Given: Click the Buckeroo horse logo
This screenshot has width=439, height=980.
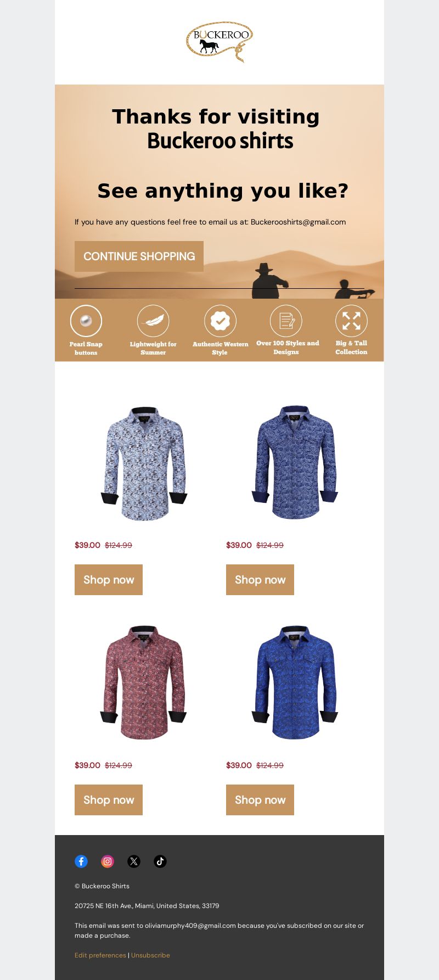Looking at the screenshot, I should [x=219, y=42].
